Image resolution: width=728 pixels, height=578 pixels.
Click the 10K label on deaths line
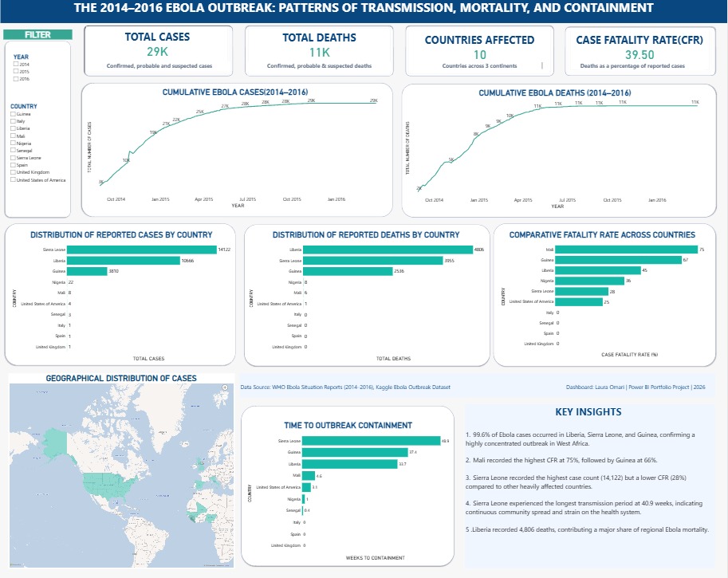click(510, 116)
